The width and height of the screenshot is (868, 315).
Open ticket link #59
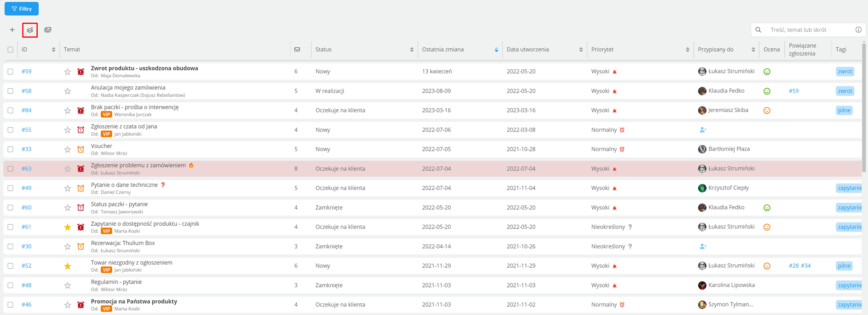pyautogui.click(x=26, y=71)
